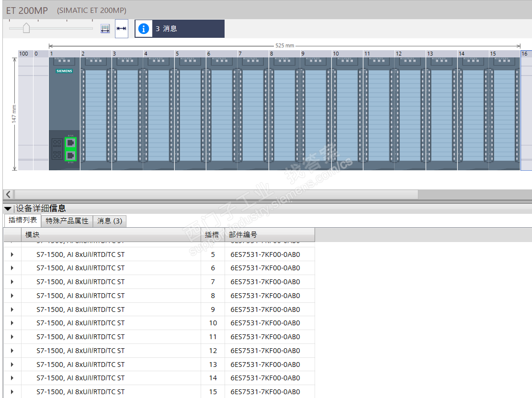
Task: Click the 525 mm width dimension label
Action: [x=284, y=45]
